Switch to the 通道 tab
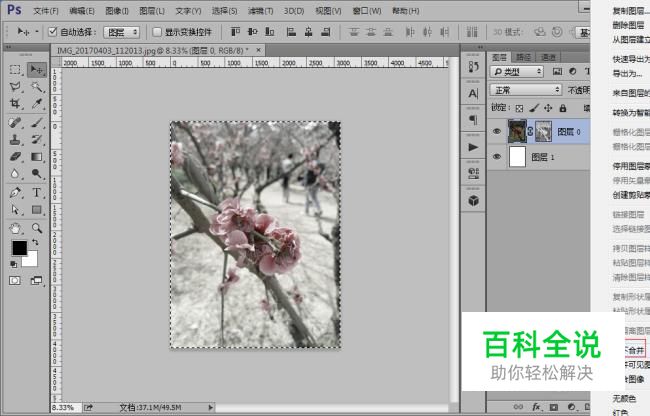The width and height of the screenshot is (650, 416). point(548,57)
